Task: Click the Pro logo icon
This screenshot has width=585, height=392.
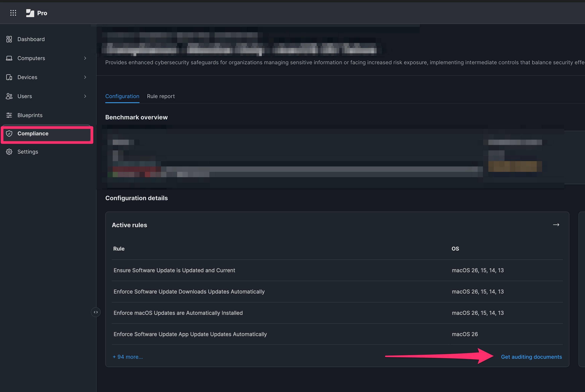Action: tap(30, 13)
